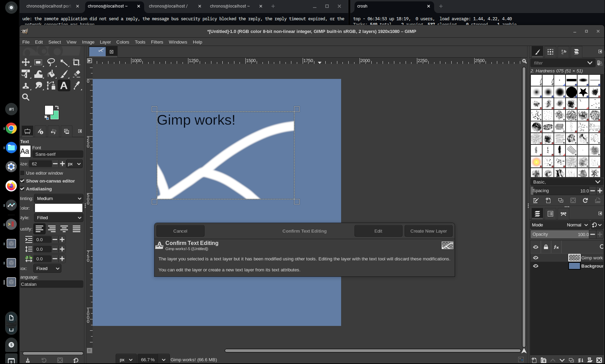
Task: Set left text justification
Action: pos(39,229)
